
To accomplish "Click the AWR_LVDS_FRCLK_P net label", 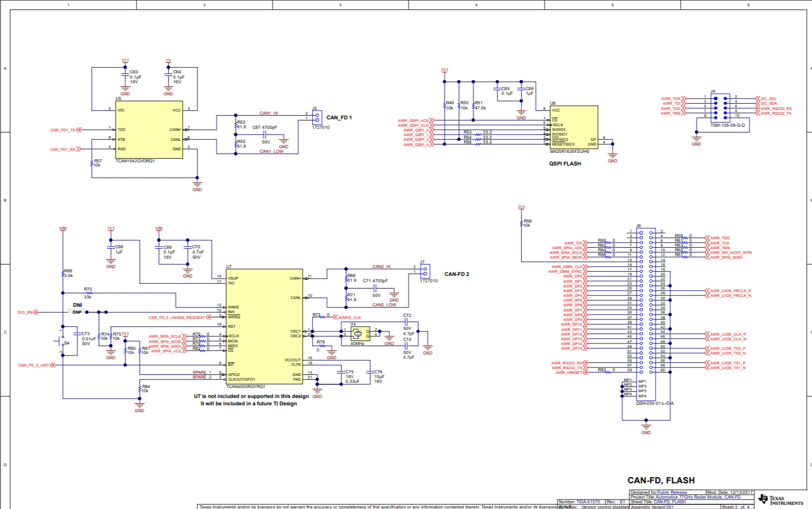I will (x=730, y=291).
